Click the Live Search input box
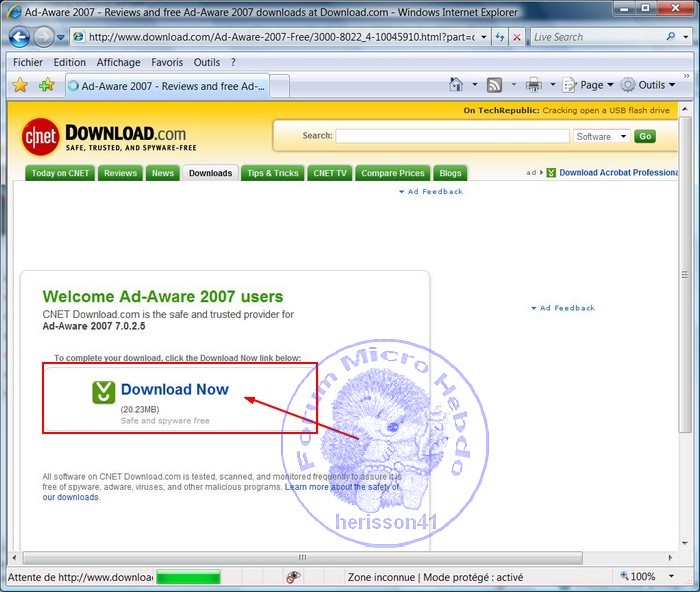Screen dimensions: 700x592 [596, 37]
